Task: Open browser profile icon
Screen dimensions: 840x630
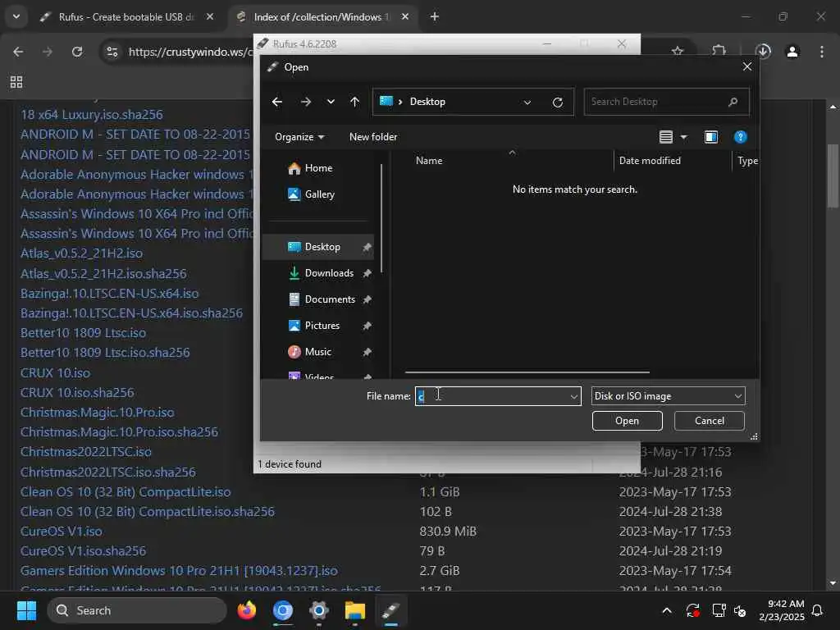Action: click(792, 52)
